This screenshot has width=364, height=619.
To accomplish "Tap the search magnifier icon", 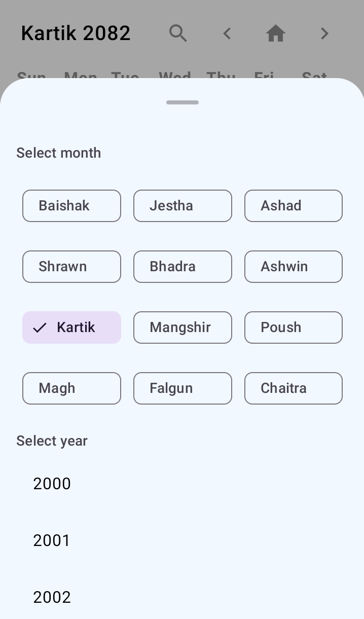I will pos(178,33).
